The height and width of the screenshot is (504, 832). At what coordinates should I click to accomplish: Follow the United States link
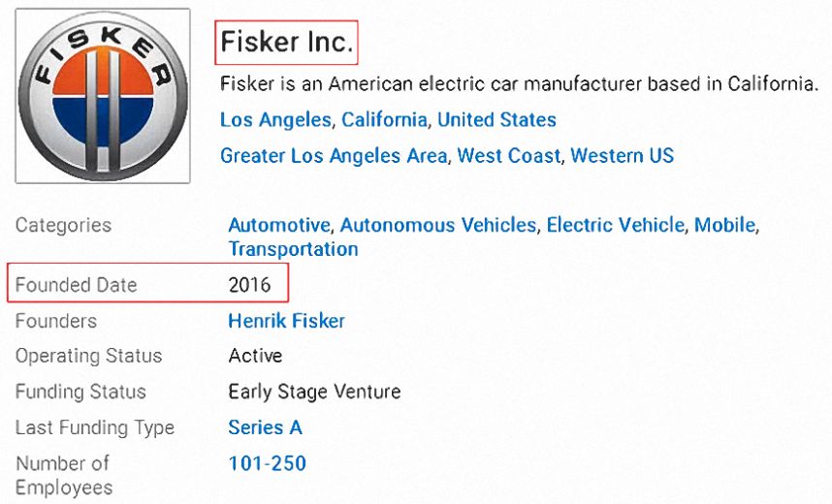[496, 120]
